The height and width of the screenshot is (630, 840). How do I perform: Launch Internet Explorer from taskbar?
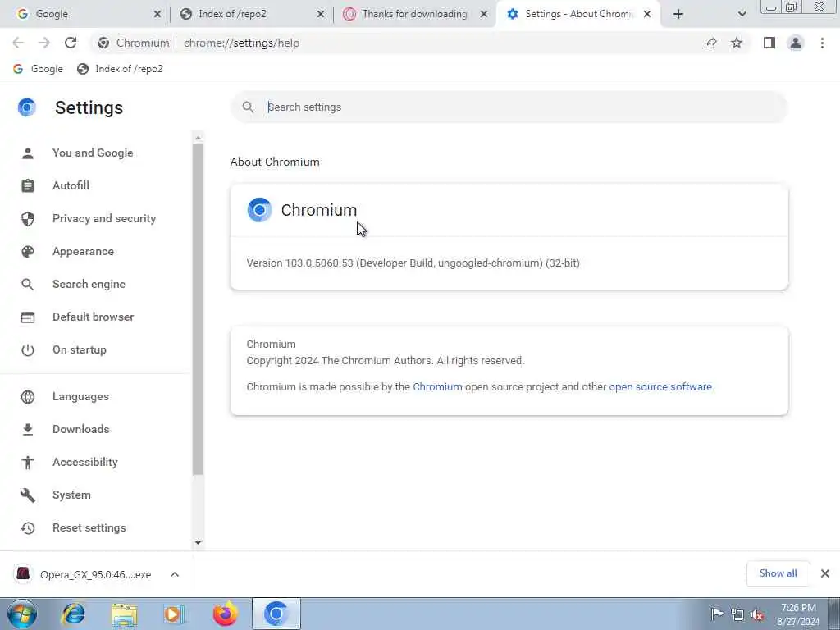73,614
